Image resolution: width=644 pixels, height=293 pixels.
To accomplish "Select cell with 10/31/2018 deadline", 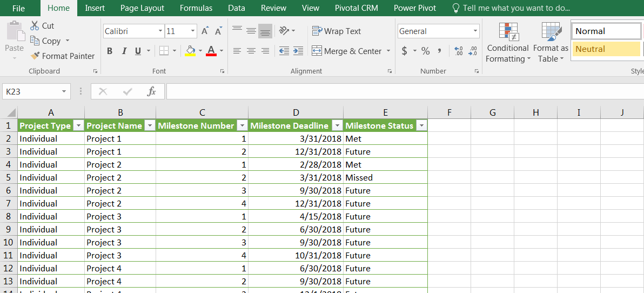I will pyautogui.click(x=296, y=255).
